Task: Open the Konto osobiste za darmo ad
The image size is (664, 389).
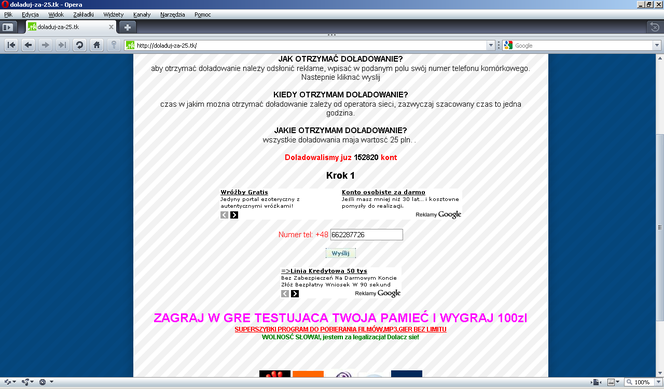Action: [383, 192]
